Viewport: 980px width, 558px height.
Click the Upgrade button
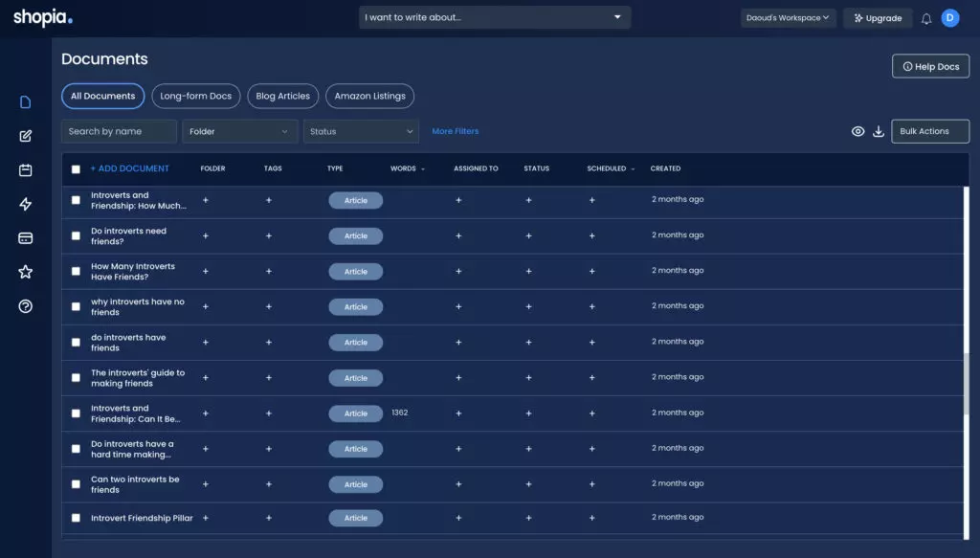coord(878,18)
